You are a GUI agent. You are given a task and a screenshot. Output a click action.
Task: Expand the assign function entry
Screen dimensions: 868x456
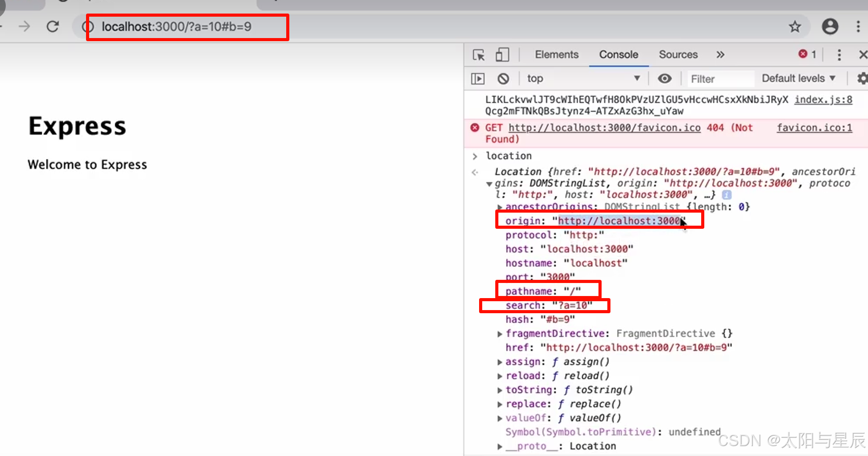(500, 362)
